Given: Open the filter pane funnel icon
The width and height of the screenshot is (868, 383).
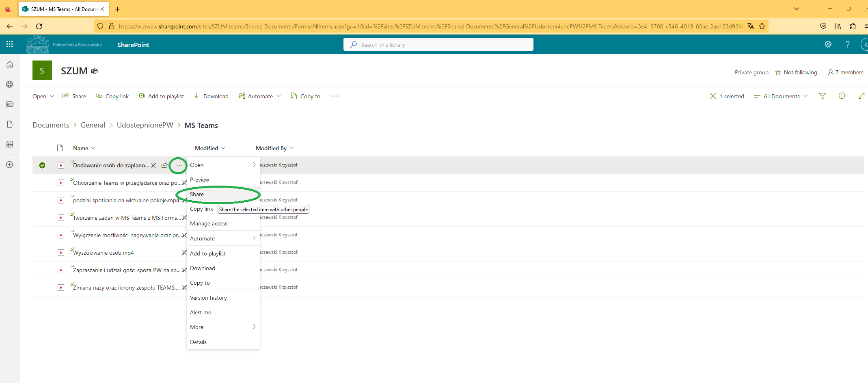Looking at the screenshot, I should point(823,96).
